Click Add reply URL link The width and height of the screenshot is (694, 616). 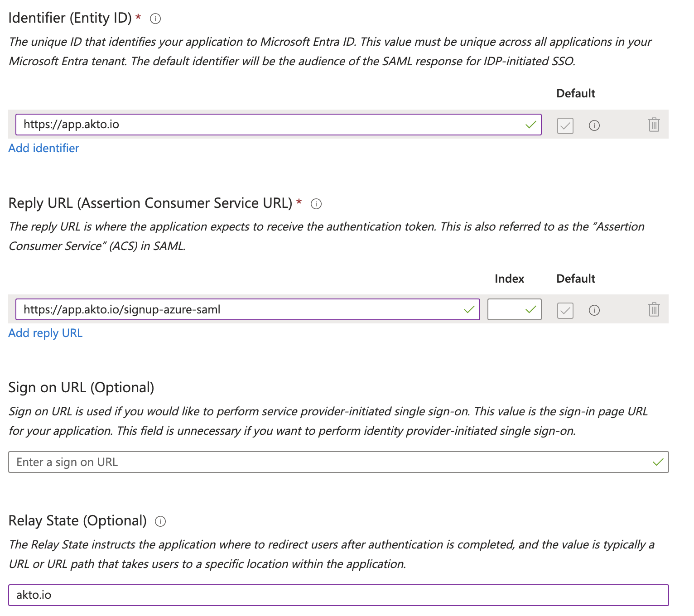pos(45,333)
